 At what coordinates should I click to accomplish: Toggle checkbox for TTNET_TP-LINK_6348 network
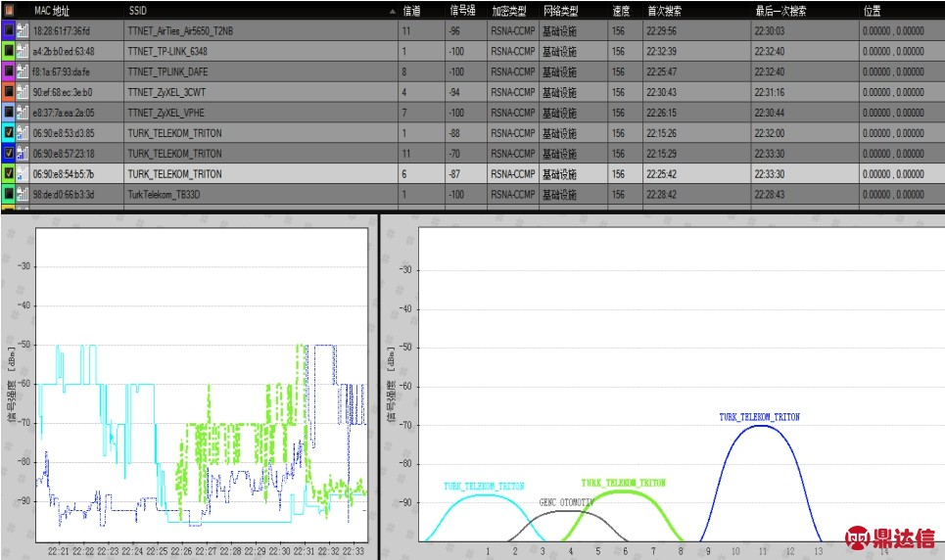click(9, 51)
